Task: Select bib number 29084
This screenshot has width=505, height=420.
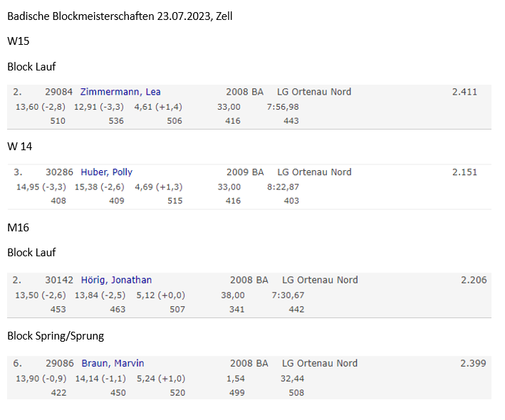Action: coord(58,92)
